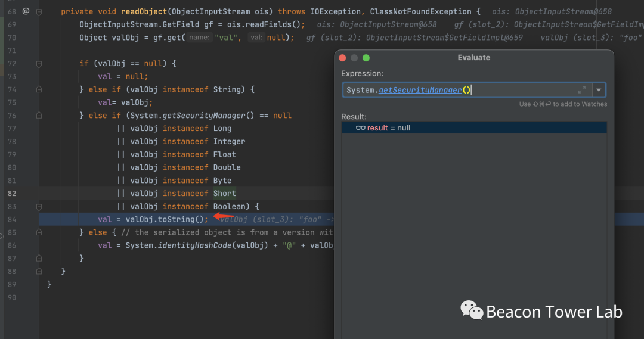The image size is (644, 339).
Task: Click line number 86 in the gutter
Action: [x=11, y=245]
